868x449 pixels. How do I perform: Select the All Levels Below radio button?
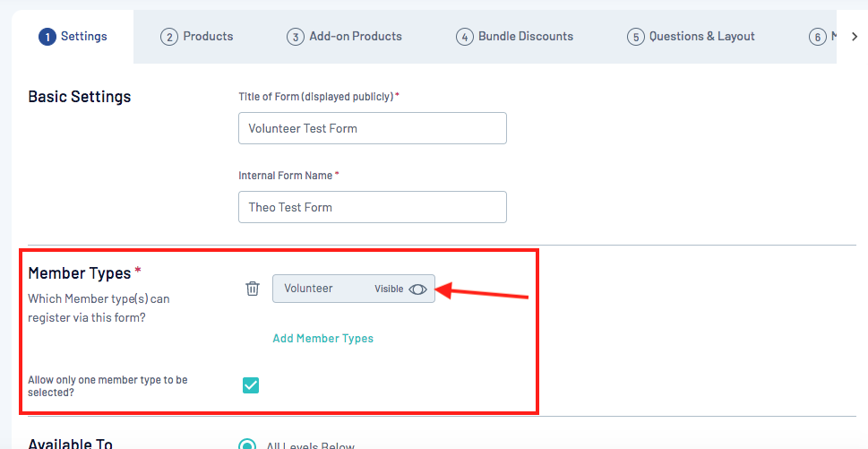coord(246,445)
